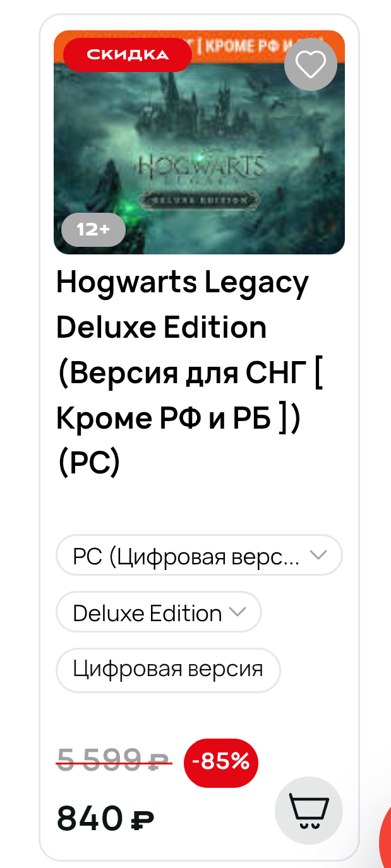Click the Deluxe Edition emblem in cover art

[200, 199]
